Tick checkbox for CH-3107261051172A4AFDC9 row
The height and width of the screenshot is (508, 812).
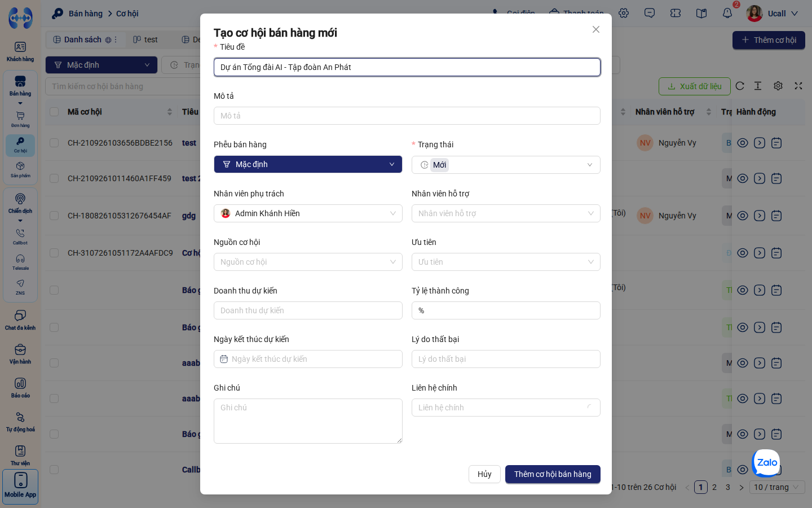pyautogui.click(x=54, y=253)
